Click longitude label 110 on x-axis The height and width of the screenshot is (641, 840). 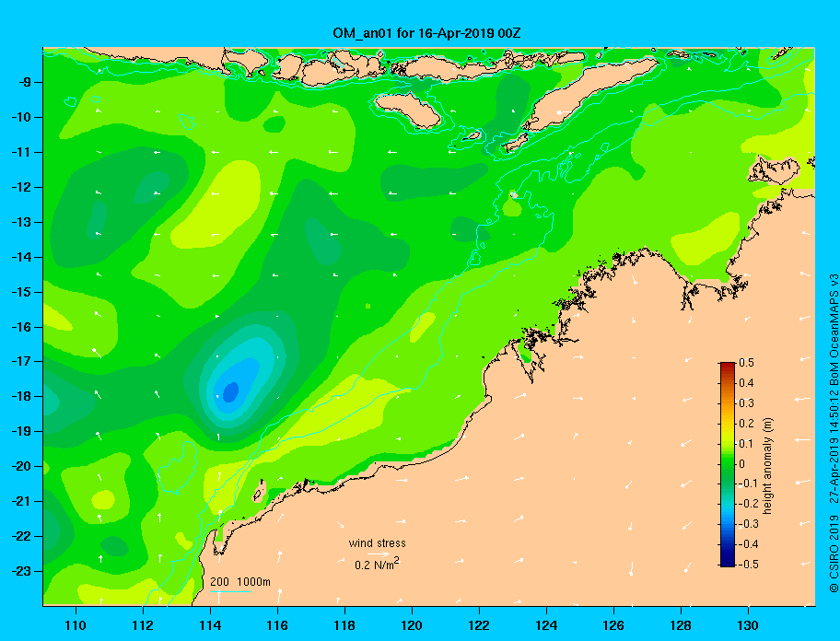(x=76, y=625)
